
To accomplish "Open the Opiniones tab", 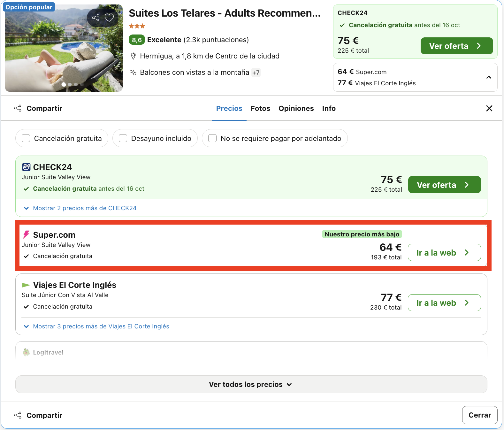I will (296, 108).
